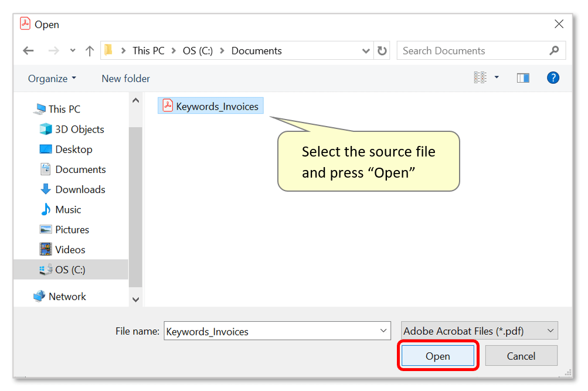Viewport: 588px width, 391px height.
Task: Open the Organize menu
Action: coord(52,79)
